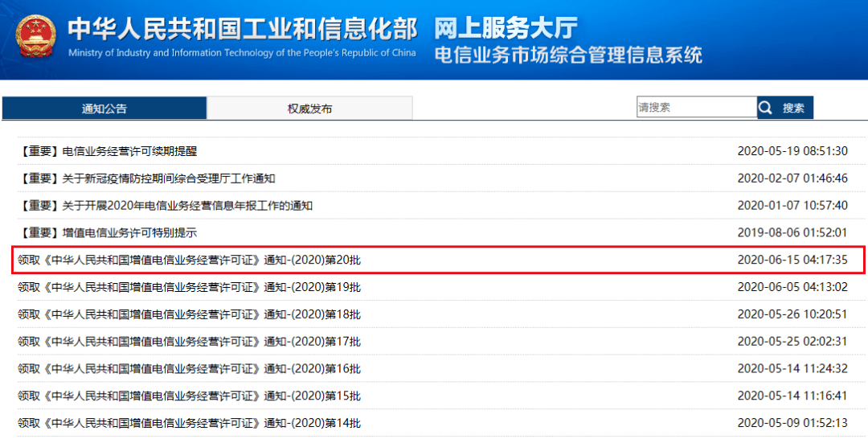This screenshot has width=868, height=439.
Task: Open 2020年电信业务经营信息年报工作的通知
Action: pyautogui.click(x=166, y=205)
